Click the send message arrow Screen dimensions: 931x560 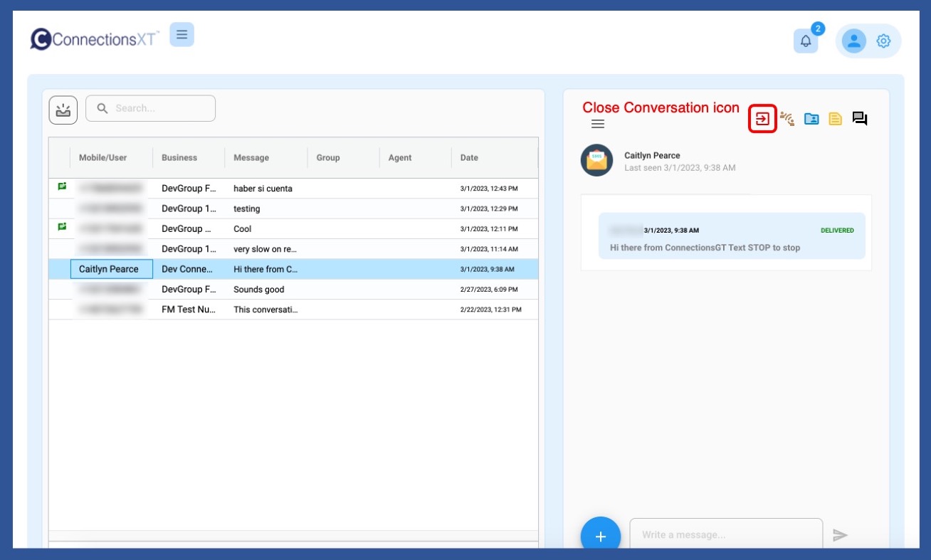point(841,535)
